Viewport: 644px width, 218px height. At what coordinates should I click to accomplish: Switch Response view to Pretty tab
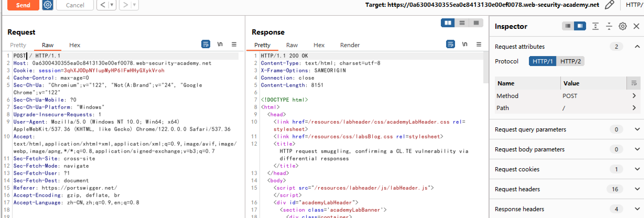[262, 45]
